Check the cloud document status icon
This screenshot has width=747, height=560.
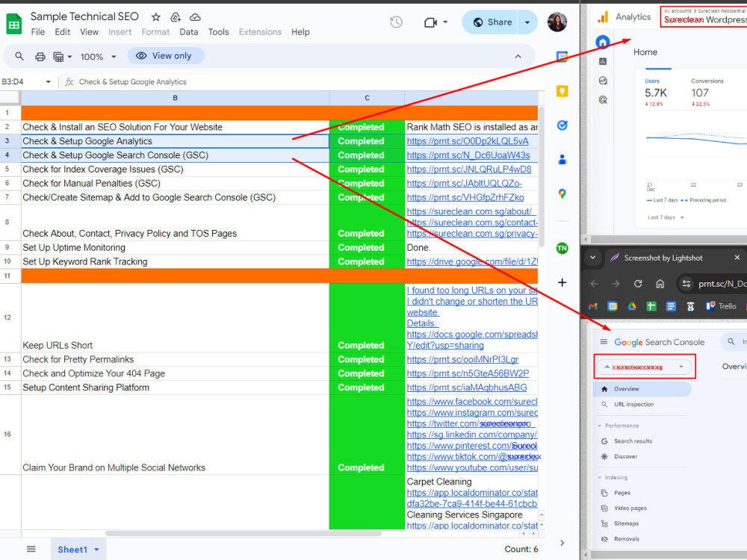pos(195,17)
